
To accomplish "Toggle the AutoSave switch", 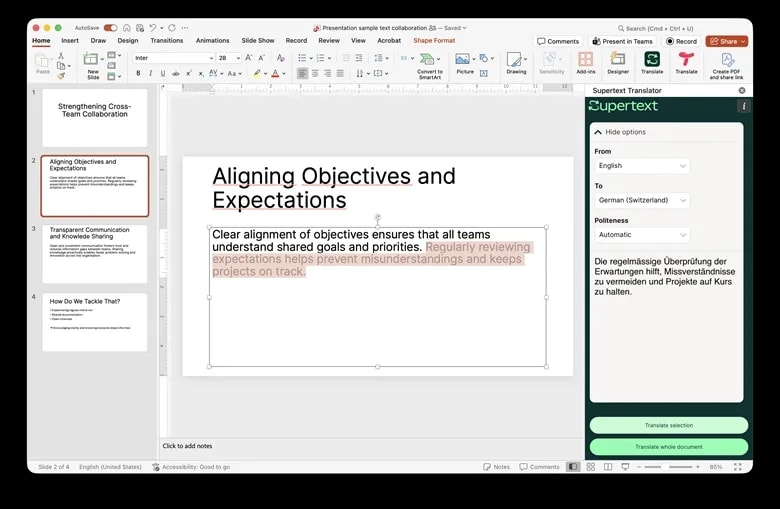I will point(110,28).
